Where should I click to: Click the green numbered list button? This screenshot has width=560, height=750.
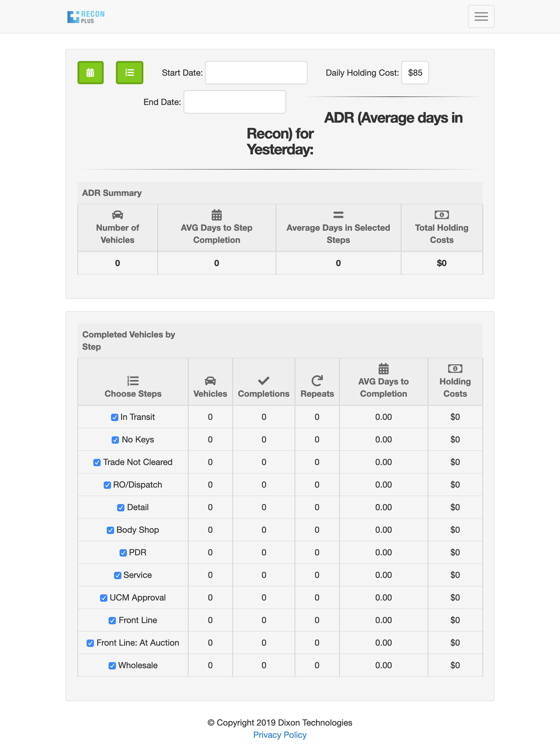[130, 73]
